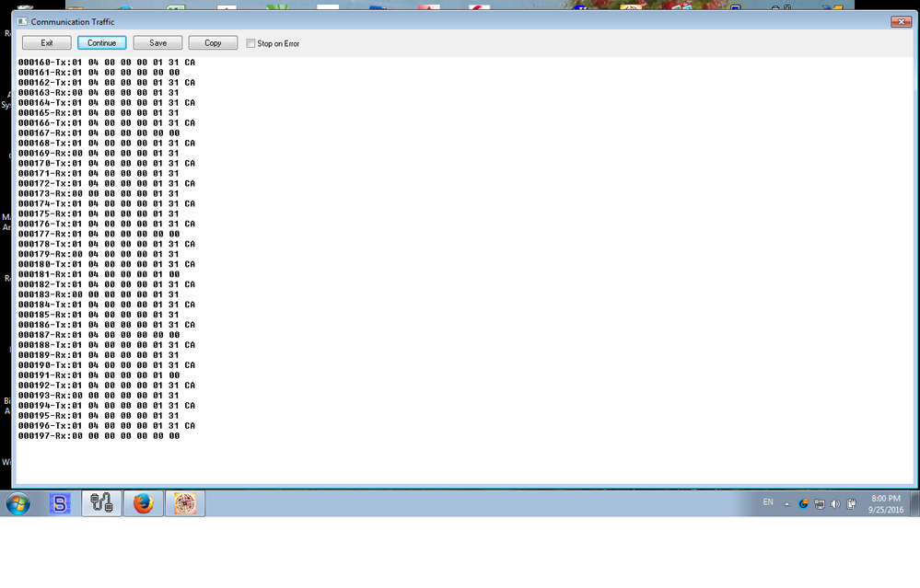Click the Show Desktop strip beside the clock
Screen dimensions: 920x588
[914, 503]
